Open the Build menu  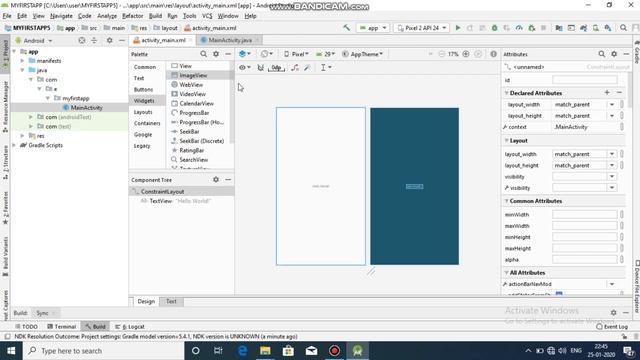click(x=155, y=16)
